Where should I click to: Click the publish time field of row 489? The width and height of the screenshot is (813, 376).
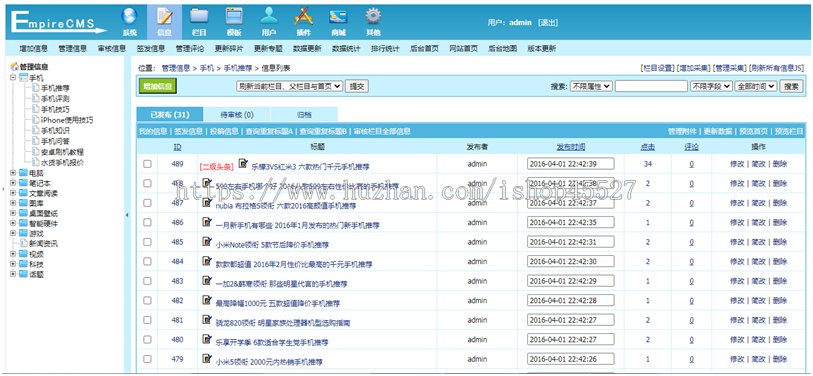tap(570, 164)
